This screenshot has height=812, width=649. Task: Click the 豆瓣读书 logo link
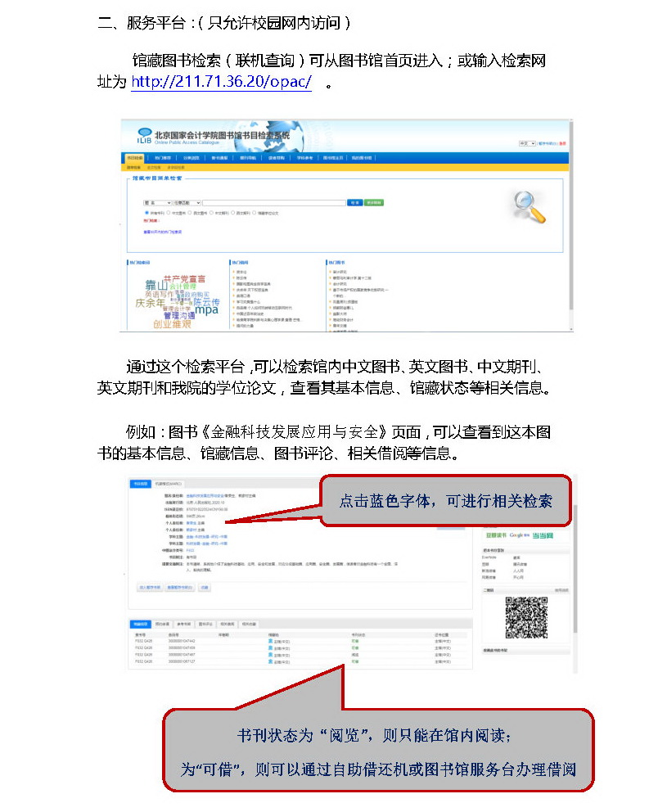[x=496, y=535]
